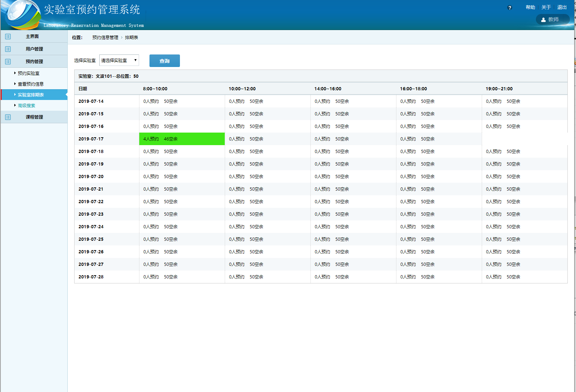Click the 教师 user avatar icon
Screen dimensions: 576x392
[543, 20]
